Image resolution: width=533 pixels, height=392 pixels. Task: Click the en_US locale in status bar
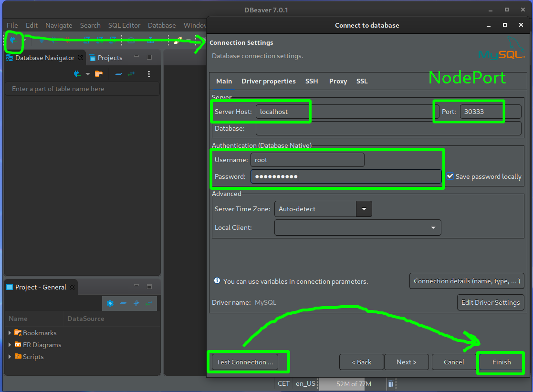click(305, 384)
